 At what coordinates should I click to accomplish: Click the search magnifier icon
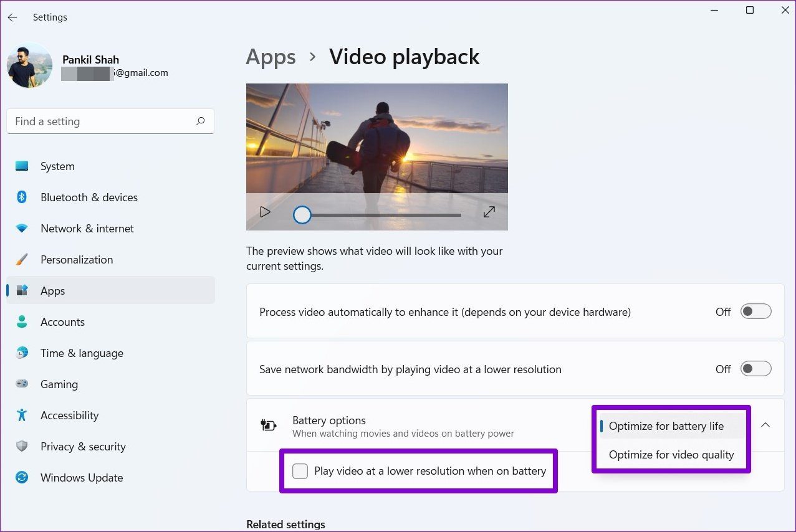point(200,121)
